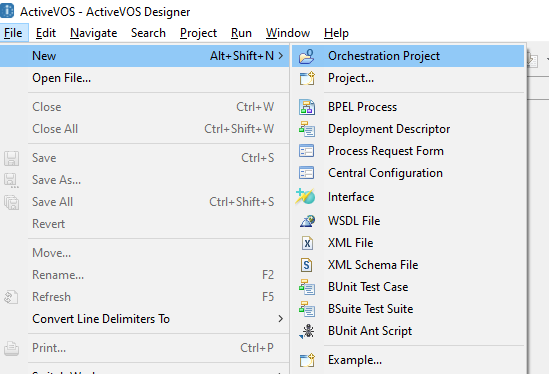Select Move... menu entry

pos(144,253)
